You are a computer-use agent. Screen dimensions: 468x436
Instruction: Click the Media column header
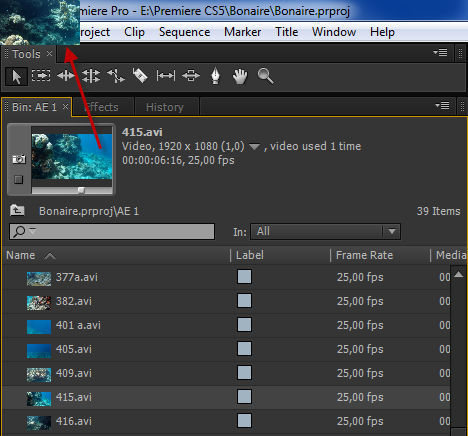[x=451, y=255]
